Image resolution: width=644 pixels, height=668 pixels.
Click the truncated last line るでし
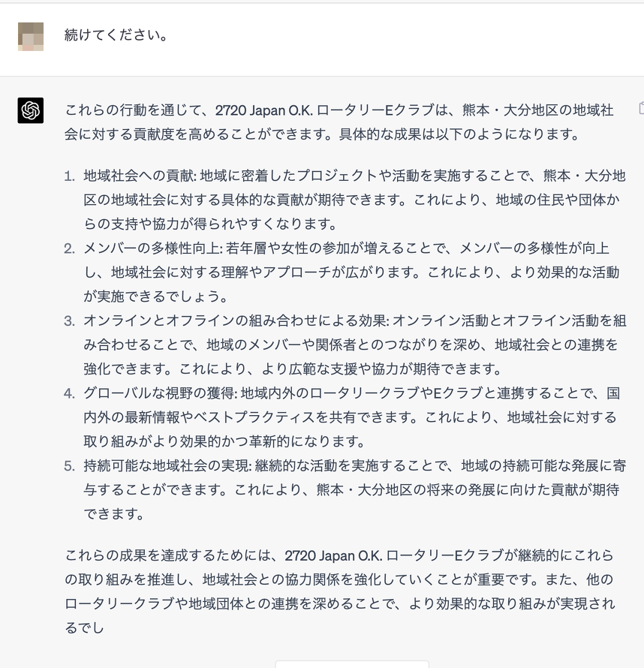(85, 627)
